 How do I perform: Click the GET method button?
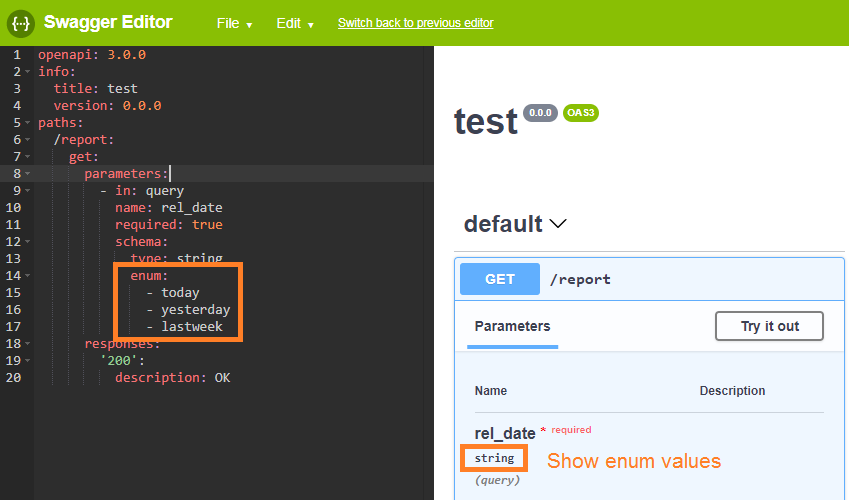tap(500, 279)
